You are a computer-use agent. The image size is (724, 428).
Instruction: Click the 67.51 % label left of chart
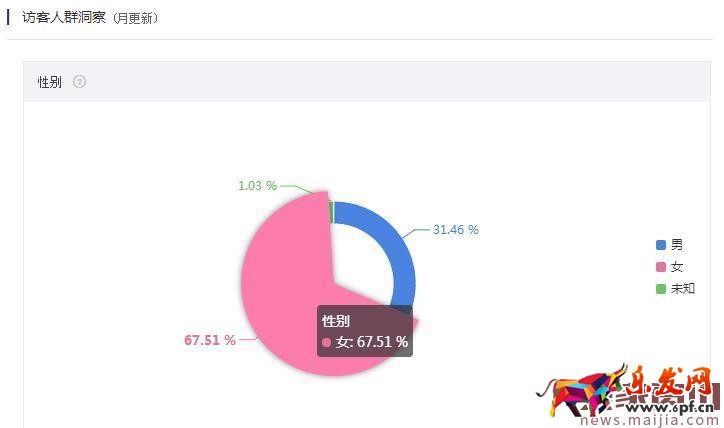pyautogui.click(x=210, y=340)
